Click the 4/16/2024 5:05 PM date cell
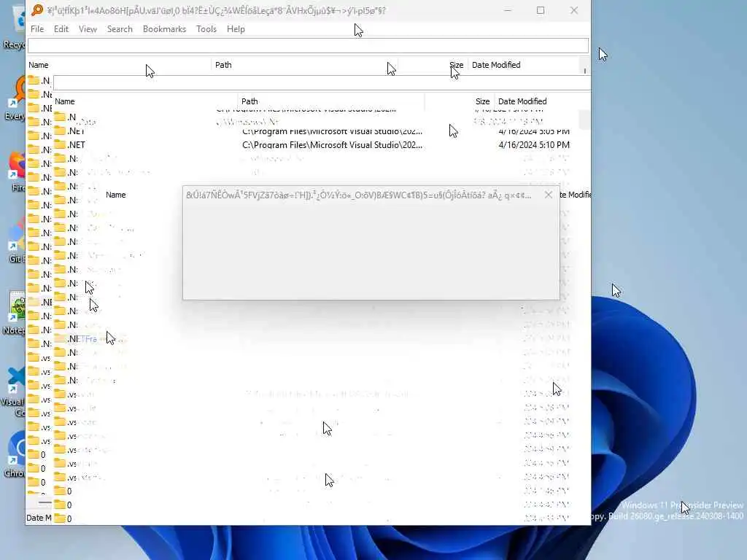747x560 pixels. point(534,131)
